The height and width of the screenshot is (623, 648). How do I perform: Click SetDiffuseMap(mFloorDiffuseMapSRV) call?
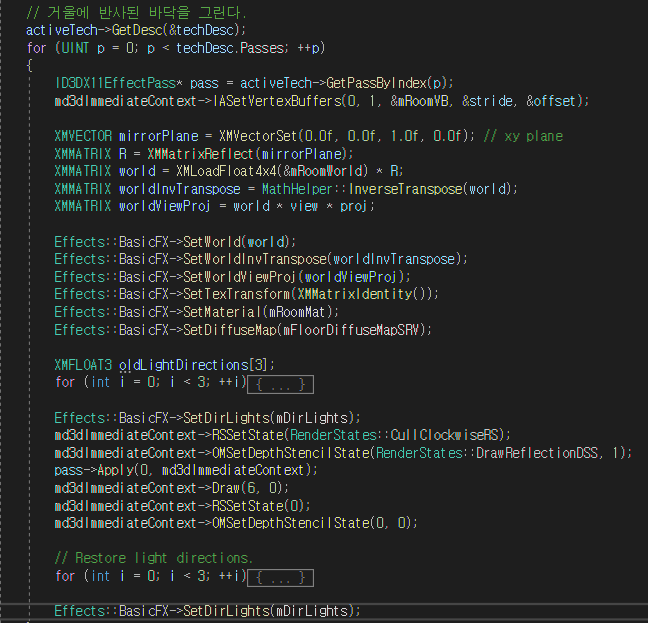305,330
